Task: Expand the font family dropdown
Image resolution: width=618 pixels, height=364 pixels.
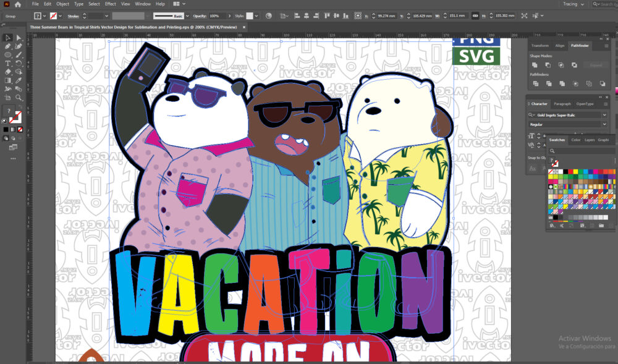Action: 604,115
